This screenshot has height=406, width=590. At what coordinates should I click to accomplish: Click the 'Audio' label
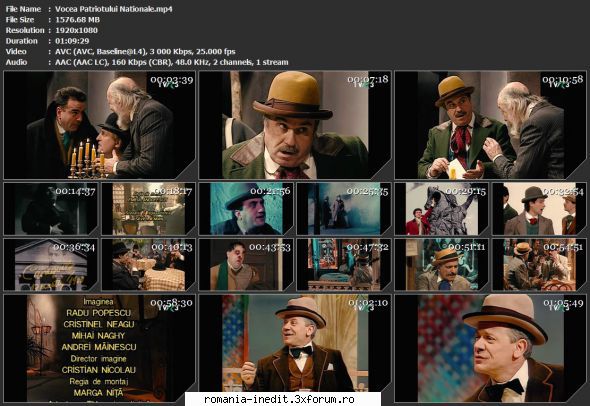click(x=16, y=62)
